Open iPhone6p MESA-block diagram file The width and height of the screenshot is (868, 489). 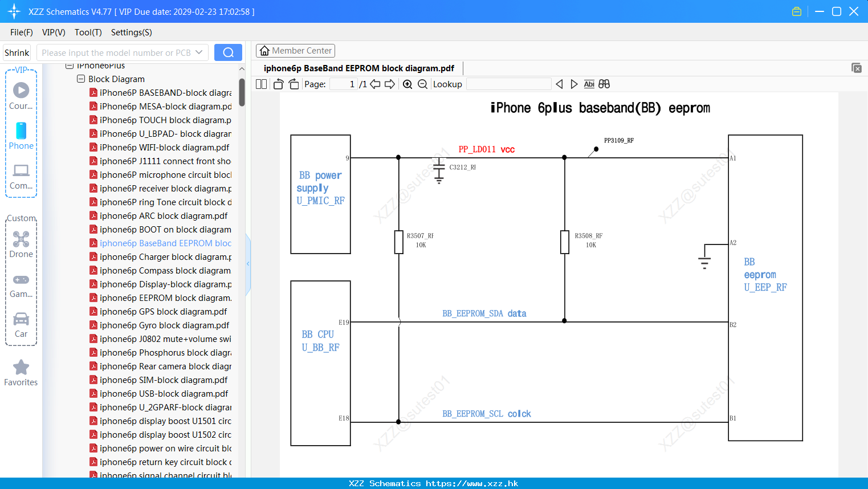pyautogui.click(x=161, y=106)
